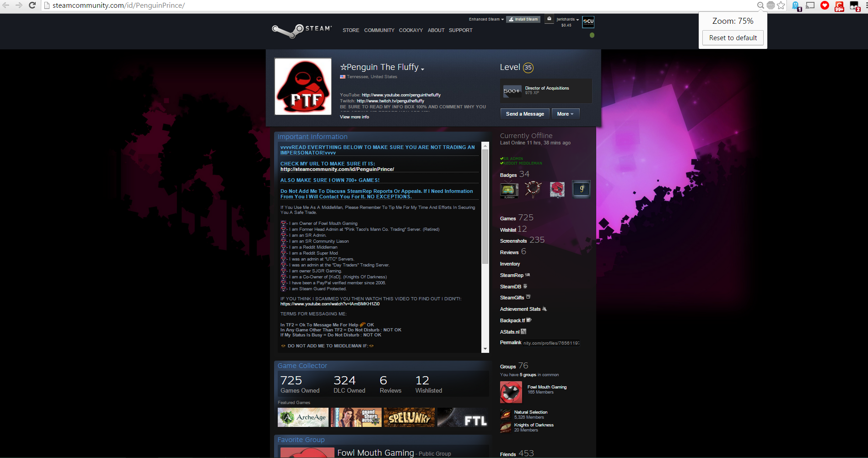Viewport: 868px width, 458px height.
Task: Open the Knights of Darkness group link
Action: click(534, 425)
